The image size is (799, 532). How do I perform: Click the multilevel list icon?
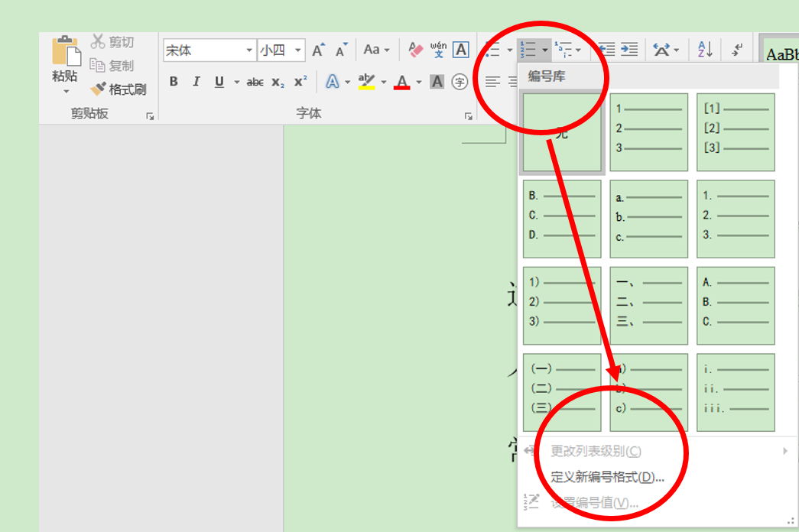coord(564,50)
